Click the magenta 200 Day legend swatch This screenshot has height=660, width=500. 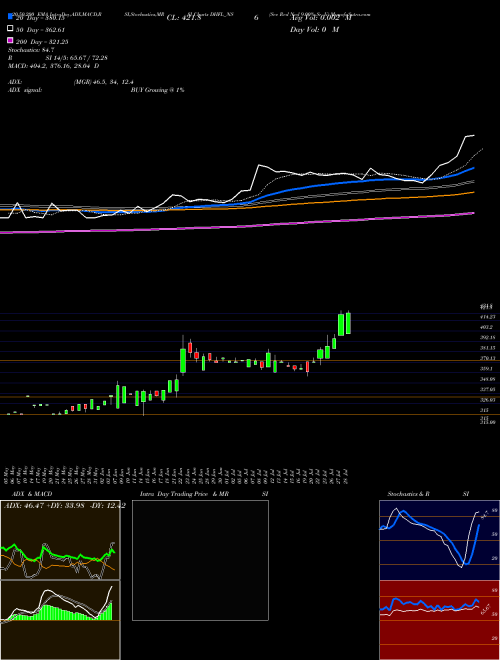pyautogui.click(x=10, y=40)
